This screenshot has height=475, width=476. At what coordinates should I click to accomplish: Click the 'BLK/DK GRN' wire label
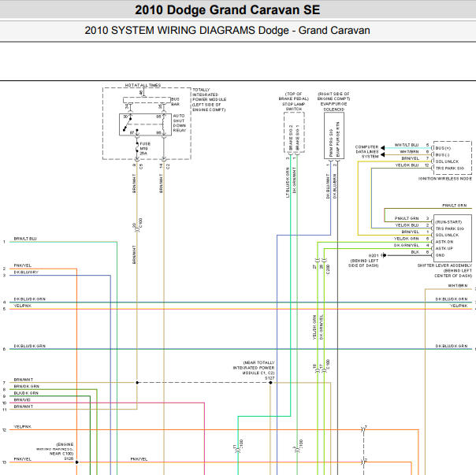(x=26, y=393)
